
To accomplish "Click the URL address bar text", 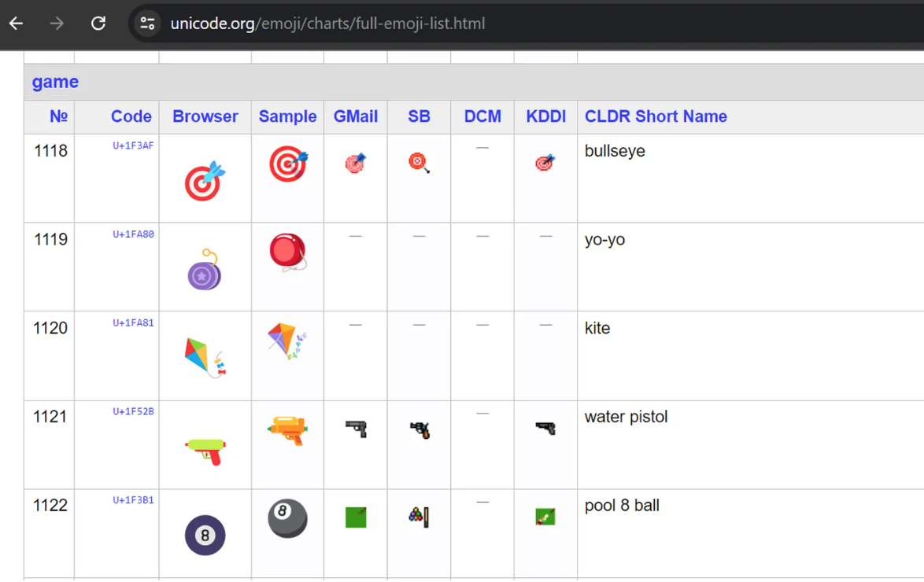I will pyautogui.click(x=327, y=24).
